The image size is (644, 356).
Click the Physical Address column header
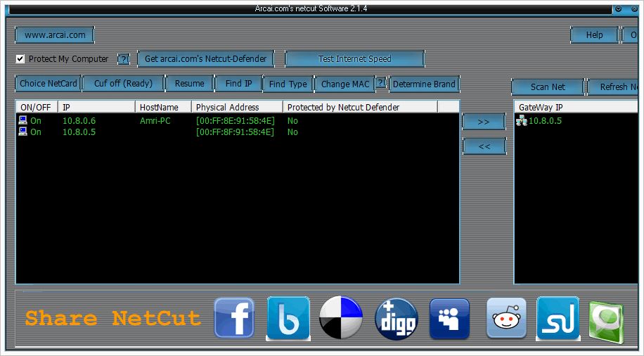coord(238,107)
